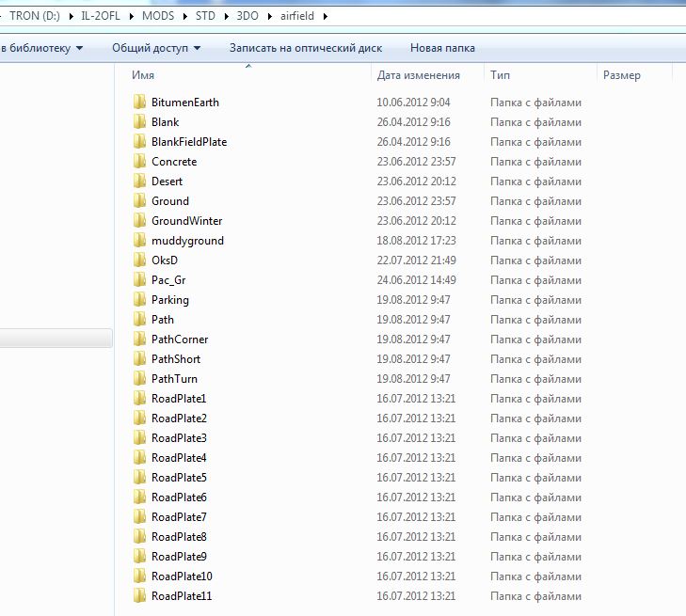Viewport: 686px width, 616px height.
Task: Click the Blank folder icon
Action: click(139, 121)
